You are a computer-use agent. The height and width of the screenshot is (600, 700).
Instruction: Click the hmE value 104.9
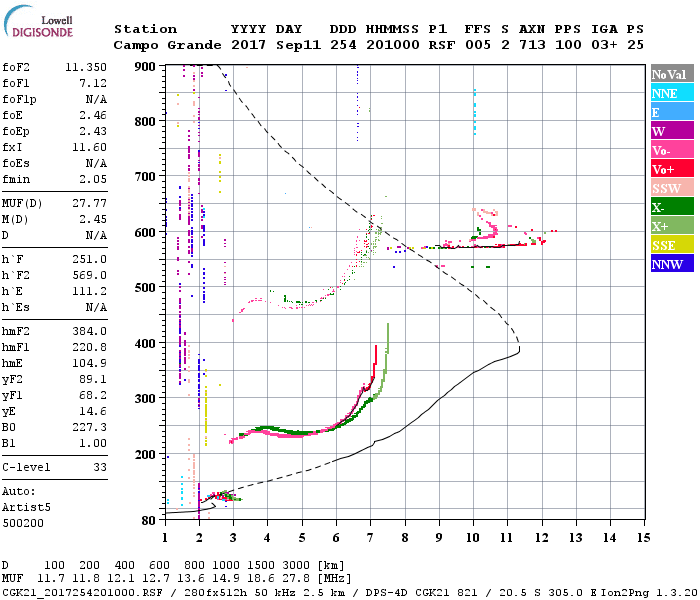click(x=89, y=363)
